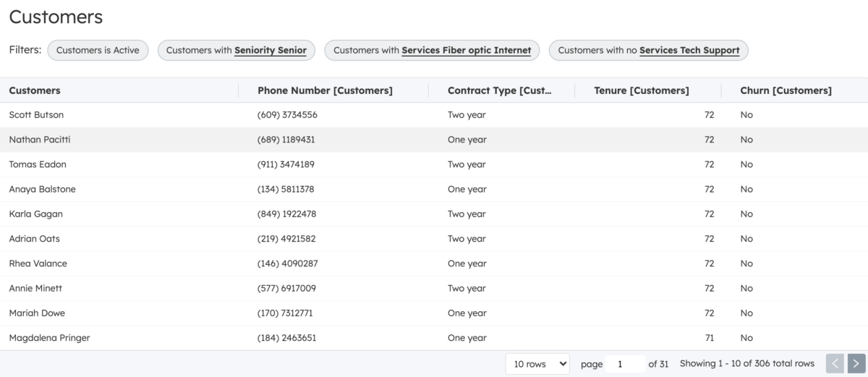Click phone number (184) 2463651
This screenshot has width=868, height=377.
tap(286, 337)
